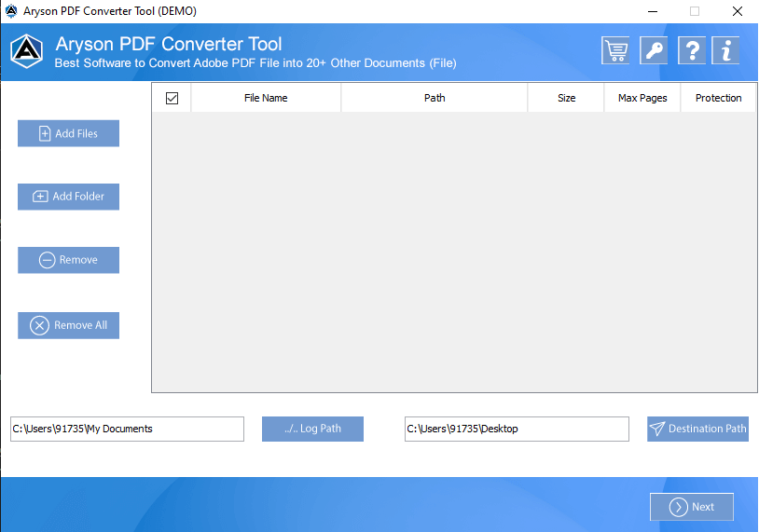759x532 pixels.
Task: Click the Aryson logo in the header
Action: click(x=27, y=51)
